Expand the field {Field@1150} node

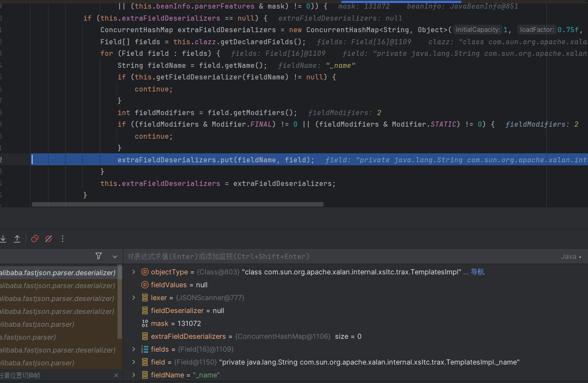pyautogui.click(x=133, y=362)
